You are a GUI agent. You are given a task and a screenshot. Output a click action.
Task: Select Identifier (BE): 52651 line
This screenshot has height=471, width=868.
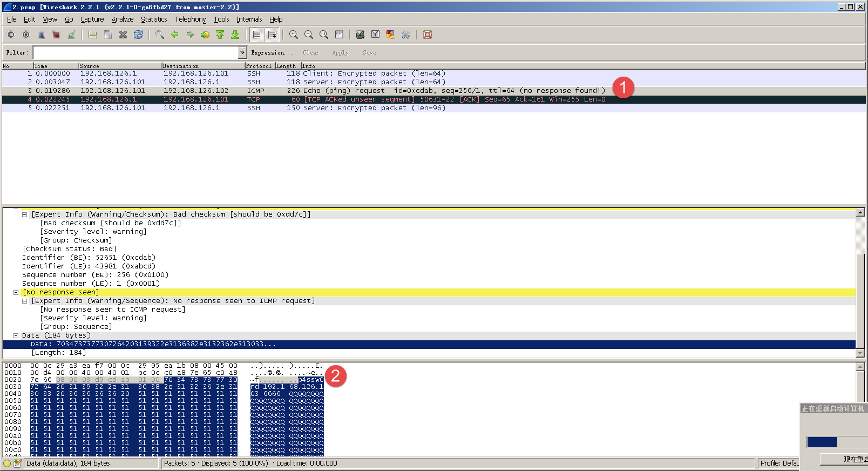(89, 258)
